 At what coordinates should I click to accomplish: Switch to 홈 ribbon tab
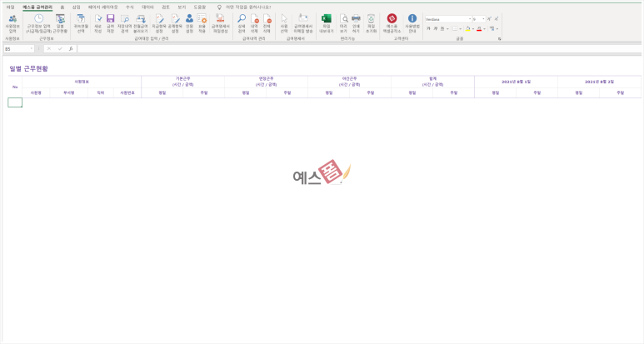(62, 7)
